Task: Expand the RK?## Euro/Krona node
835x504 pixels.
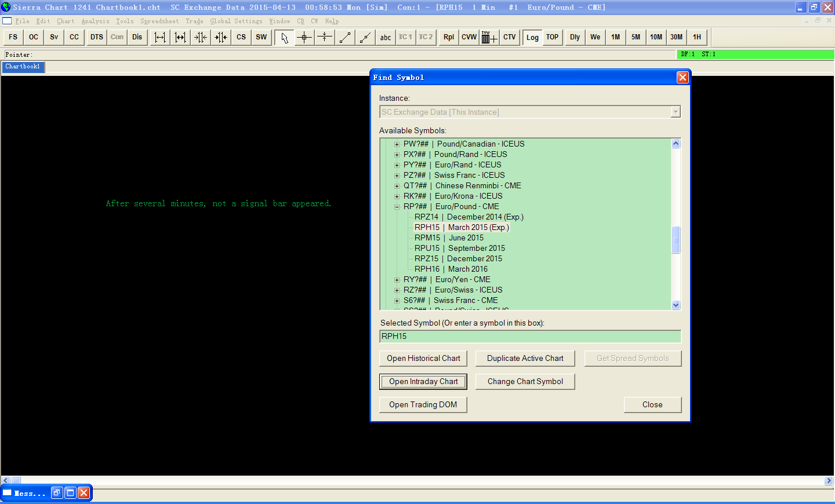Action: pyautogui.click(x=397, y=196)
